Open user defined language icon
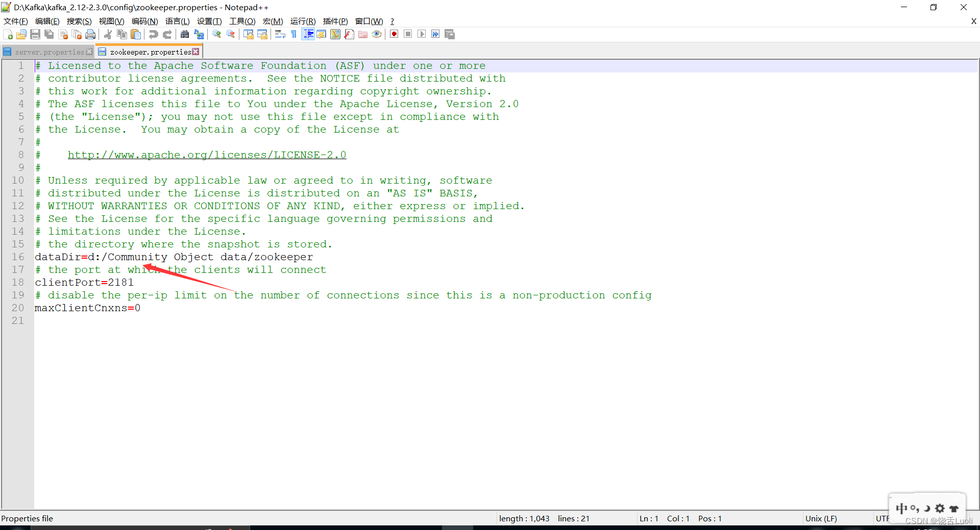 [x=322, y=34]
